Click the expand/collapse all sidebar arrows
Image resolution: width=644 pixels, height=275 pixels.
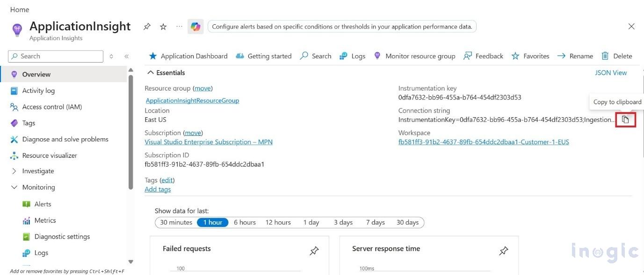[x=111, y=56]
